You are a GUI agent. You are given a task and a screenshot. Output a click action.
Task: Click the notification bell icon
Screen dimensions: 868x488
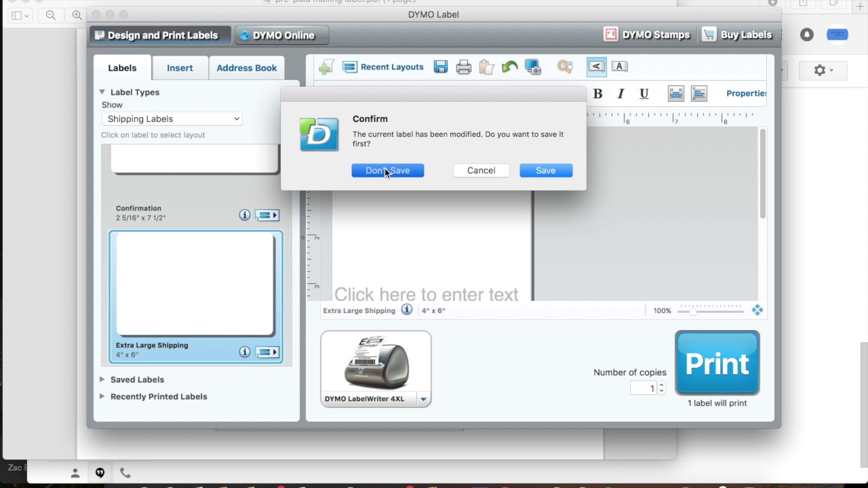tap(806, 35)
